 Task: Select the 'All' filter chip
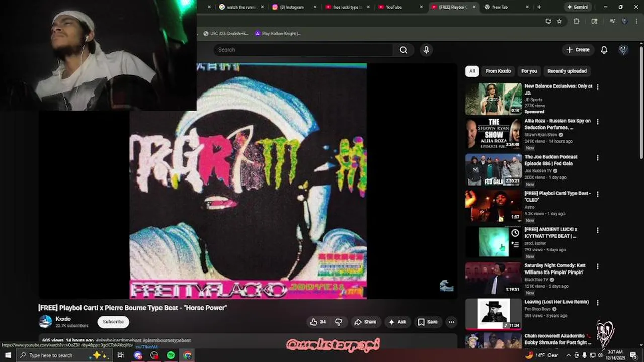(x=472, y=71)
